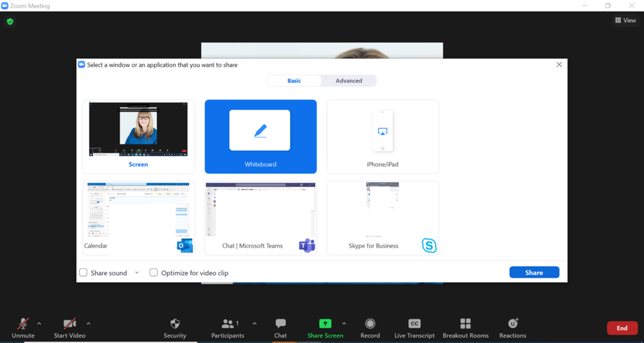Click the Record icon
This screenshot has height=343, width=644.
[x=370, y=323]
